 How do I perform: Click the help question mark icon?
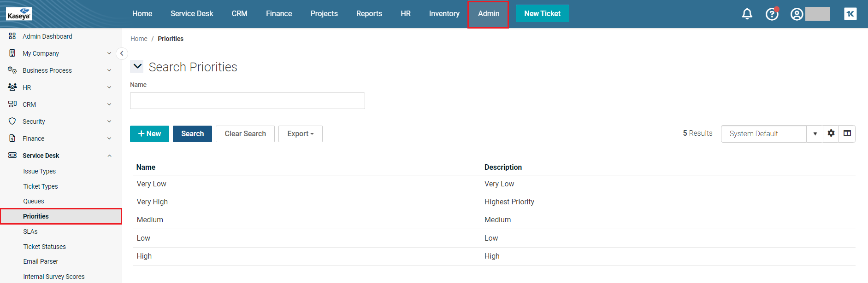pyautogui.click(x=772, y=14)
